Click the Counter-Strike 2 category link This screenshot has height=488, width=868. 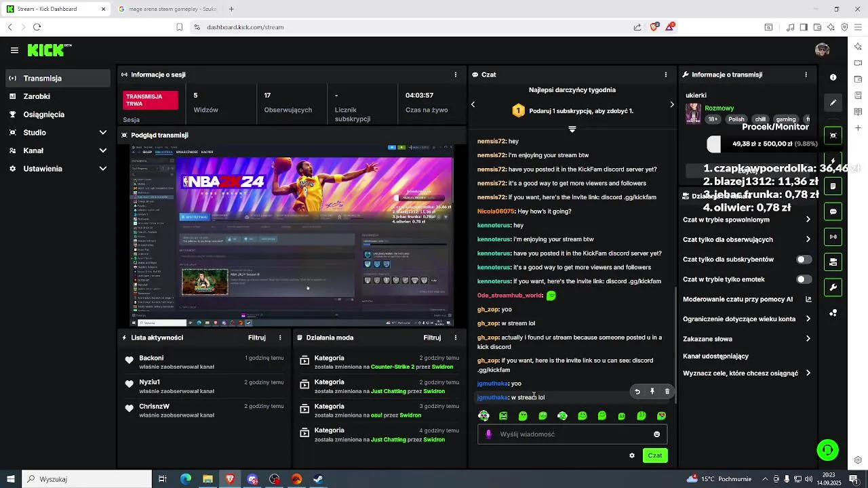392,367
